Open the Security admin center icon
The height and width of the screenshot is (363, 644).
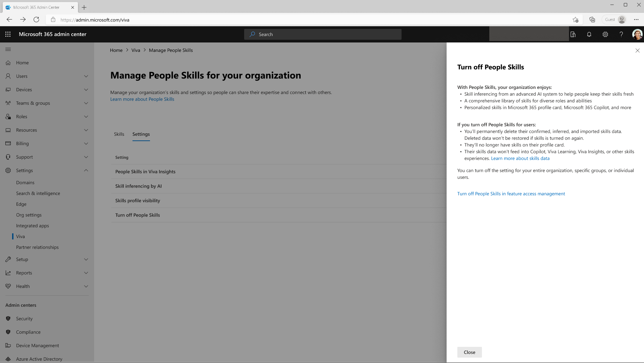pyautogui.click(x=8, y=319)
